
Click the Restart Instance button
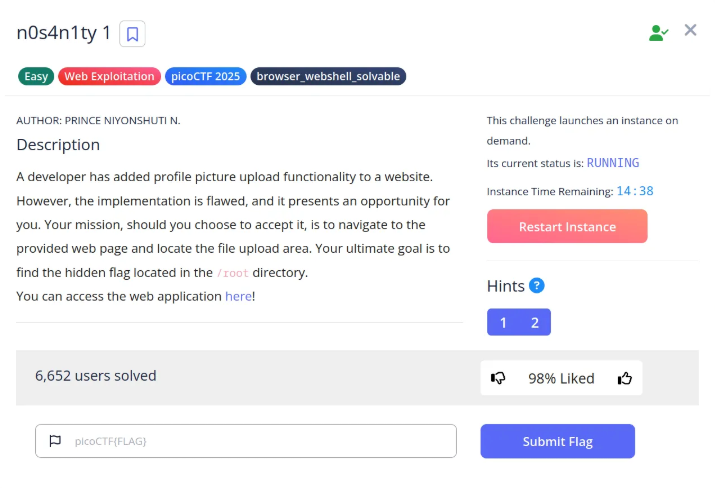click(x=567, y=226)
